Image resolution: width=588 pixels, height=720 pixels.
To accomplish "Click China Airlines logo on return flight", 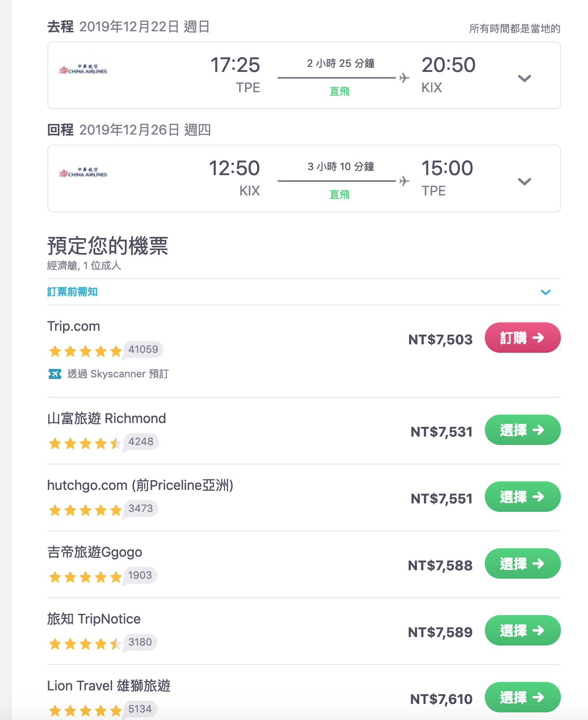I will (x=83, y=173).
